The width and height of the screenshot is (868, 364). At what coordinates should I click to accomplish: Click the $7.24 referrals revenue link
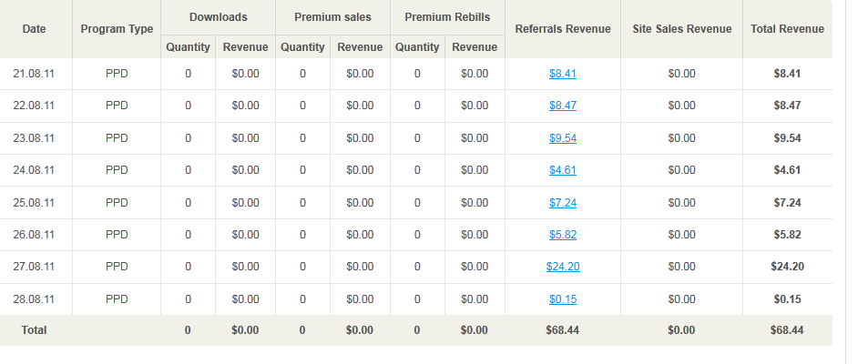pyautogui.click(x=562, y=203)
